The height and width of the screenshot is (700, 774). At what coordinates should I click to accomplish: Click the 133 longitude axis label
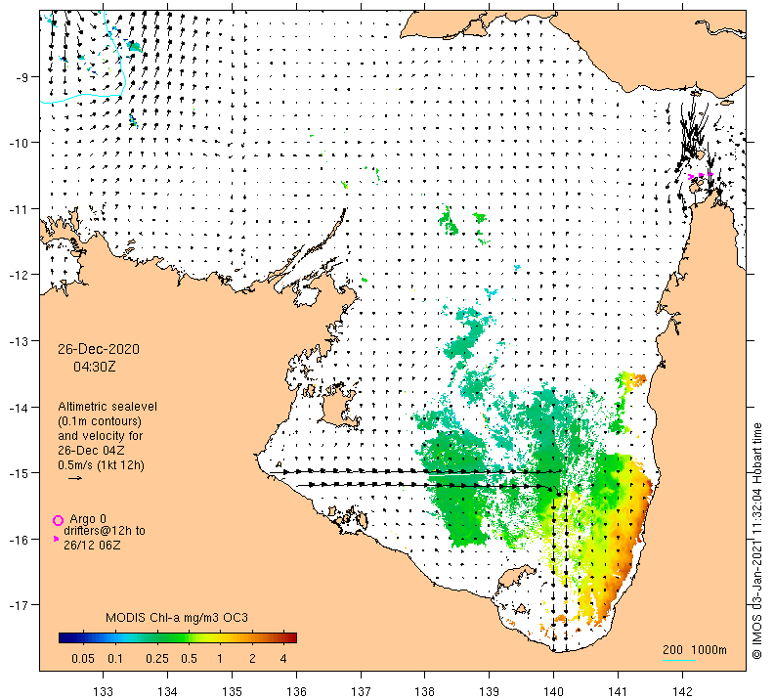click(x=103, y=691)
